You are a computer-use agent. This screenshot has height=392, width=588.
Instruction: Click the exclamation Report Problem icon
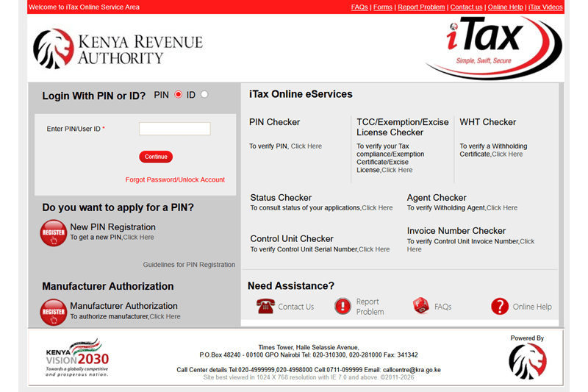coord(343,306)
